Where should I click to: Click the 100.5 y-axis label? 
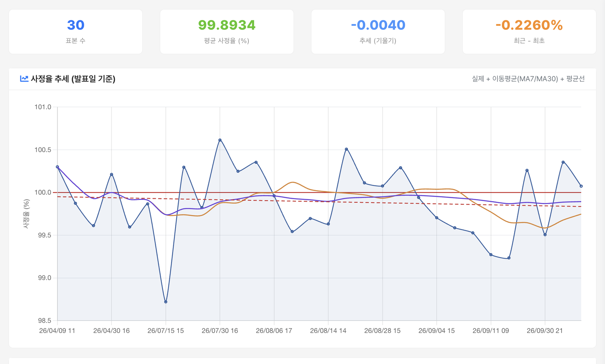(43, 150)
